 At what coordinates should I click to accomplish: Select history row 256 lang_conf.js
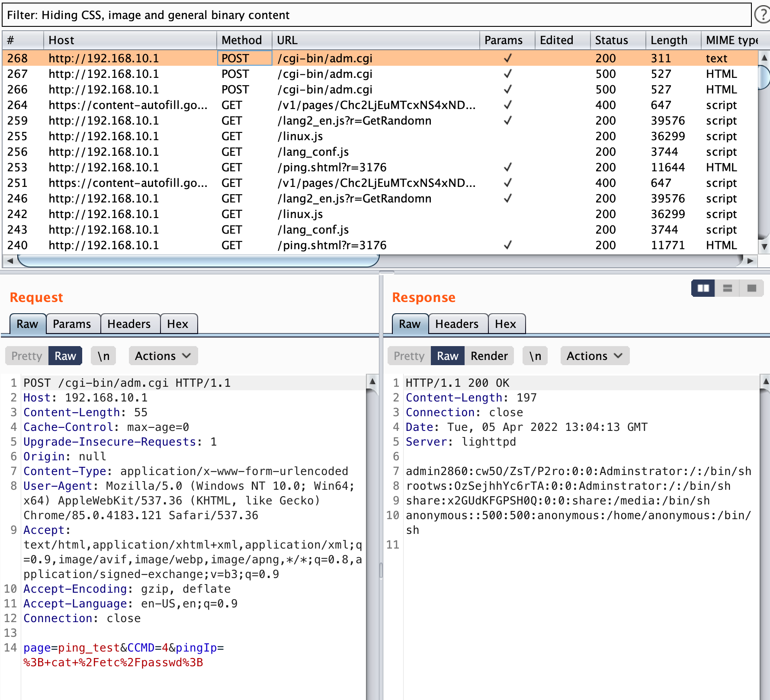click(380, 152)
